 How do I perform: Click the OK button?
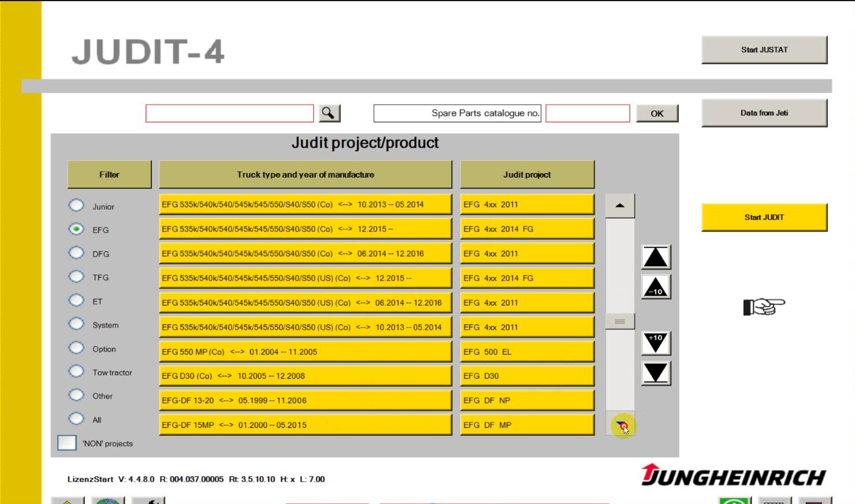(x=657, y=113)
